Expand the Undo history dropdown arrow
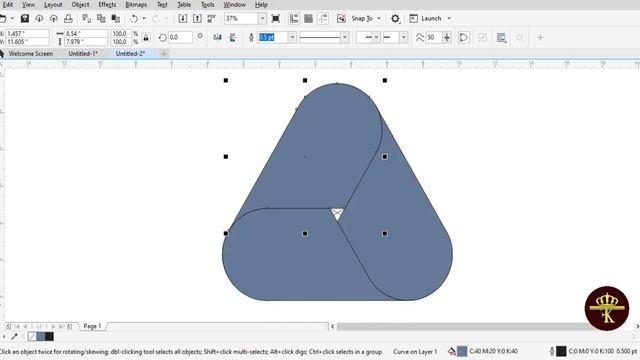Screen dimensions: 640x360 (x=144, y=18)
